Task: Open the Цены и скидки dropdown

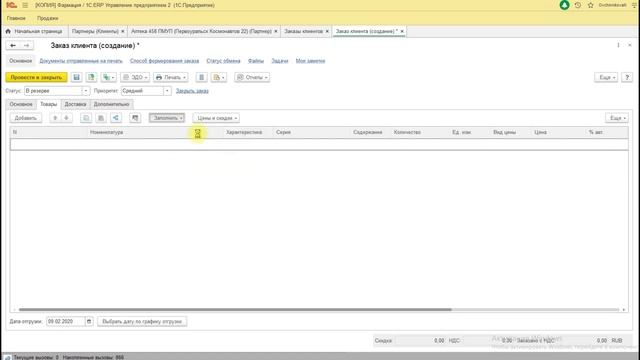Action: [x=216, y=118]
